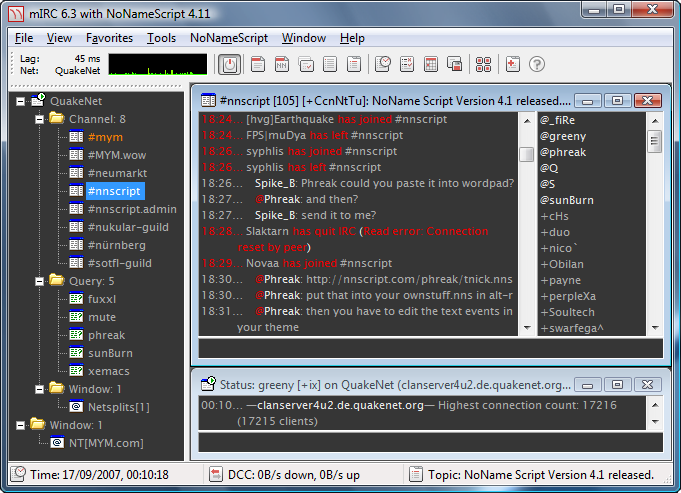
Task: Click the nicklist scrollbar thumb
Action: tap(655, 141)
